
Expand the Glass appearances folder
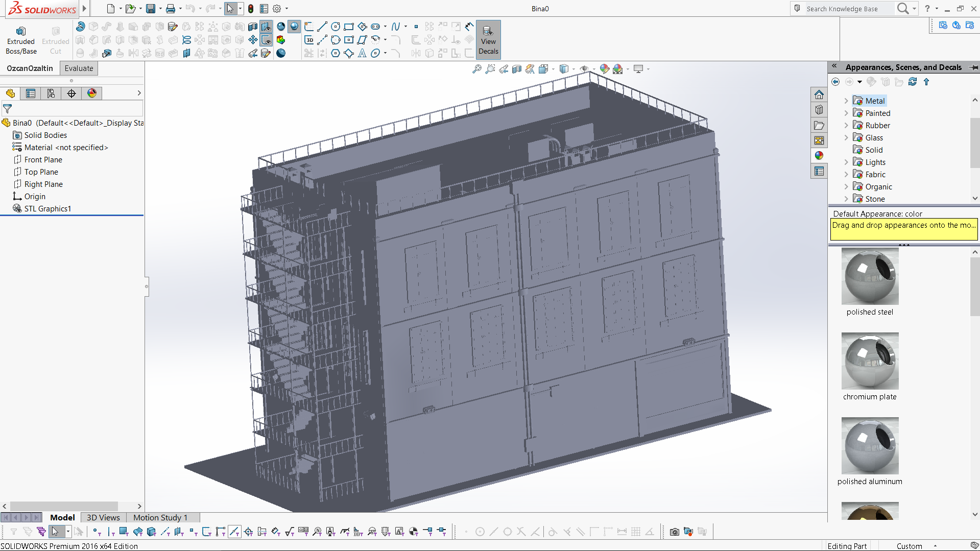click(x=846, y=138)
